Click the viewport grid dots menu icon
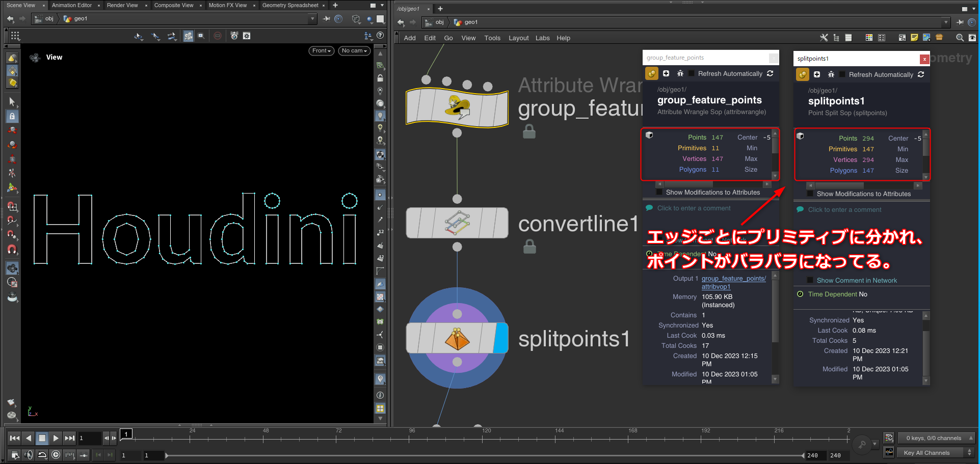The width and height of the screenshot is (980, 464). tap(15, 36)
